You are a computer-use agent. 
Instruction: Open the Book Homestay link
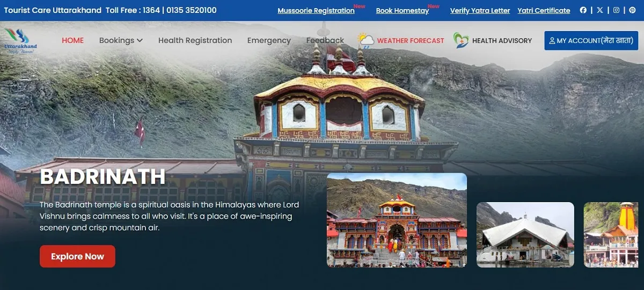pos(402,11)
